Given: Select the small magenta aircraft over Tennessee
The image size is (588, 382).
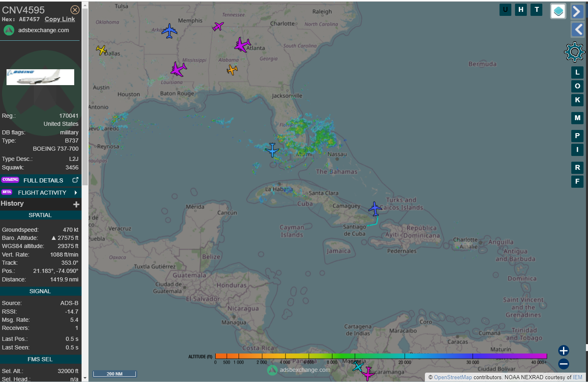Looking at the screenshot, I should click(x=218, y=26).
